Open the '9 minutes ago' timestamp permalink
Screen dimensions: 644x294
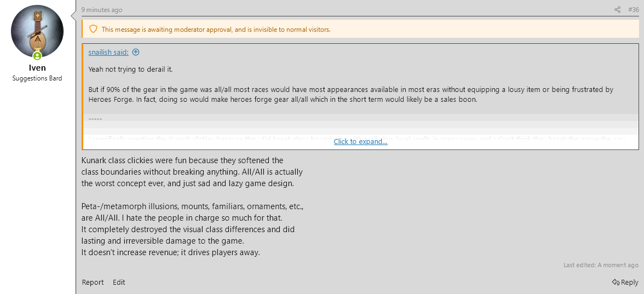tap(102, 10)
